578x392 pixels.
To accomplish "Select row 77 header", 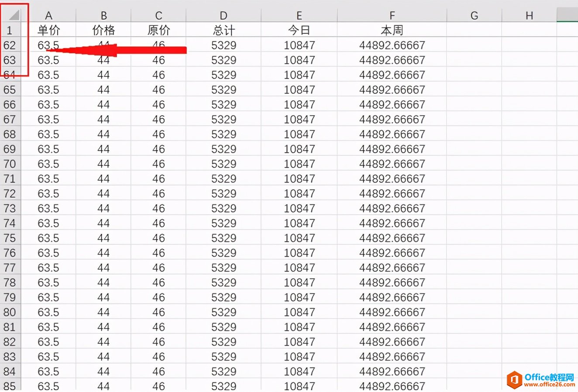I will pos(10,268).
